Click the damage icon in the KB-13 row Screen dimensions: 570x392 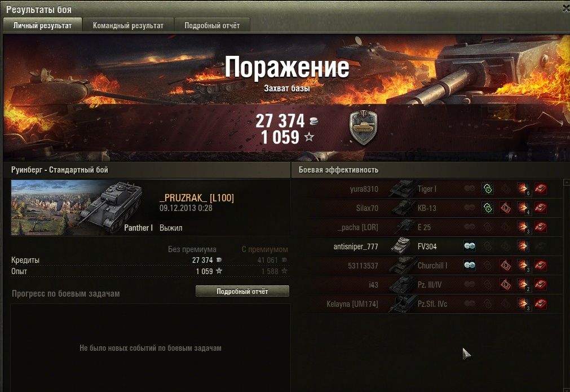coord(523,208)
